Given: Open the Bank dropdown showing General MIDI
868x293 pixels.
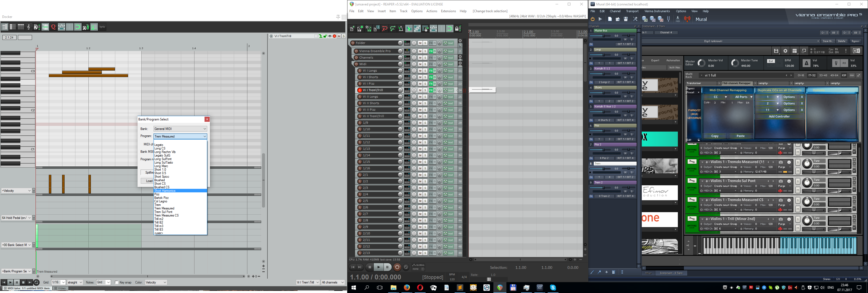Looking at the screenshot, I should coord(180,129).
